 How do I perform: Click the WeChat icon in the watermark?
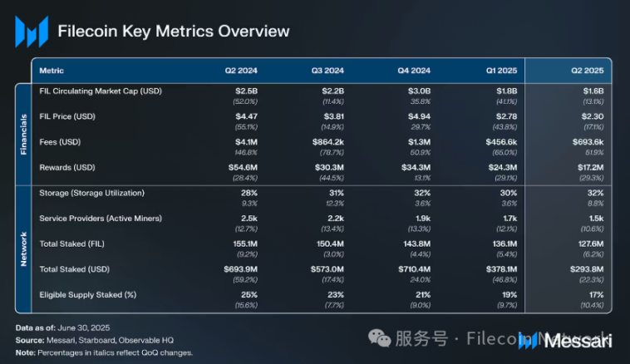tap(380, 339)
